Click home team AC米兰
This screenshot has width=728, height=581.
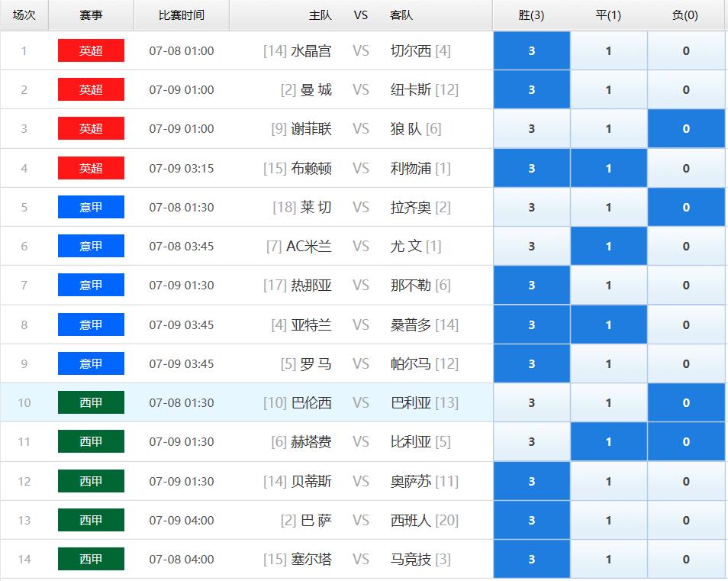click(309, 247)
